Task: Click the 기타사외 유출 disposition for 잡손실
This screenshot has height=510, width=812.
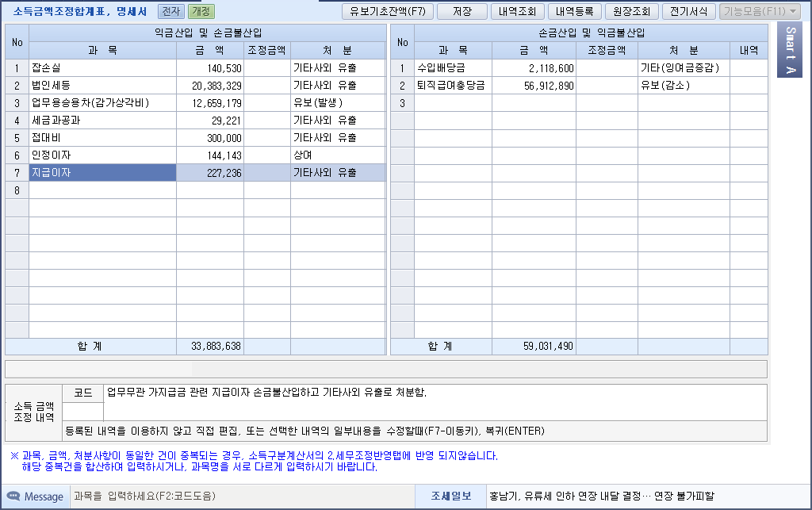Action: 338,68
